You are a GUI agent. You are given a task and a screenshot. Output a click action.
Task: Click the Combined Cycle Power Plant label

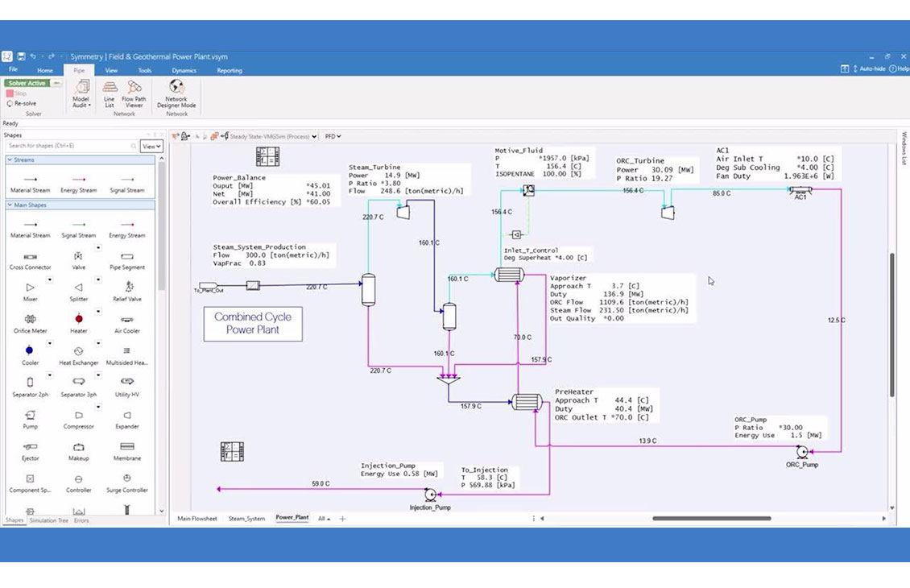pos(253,323)
